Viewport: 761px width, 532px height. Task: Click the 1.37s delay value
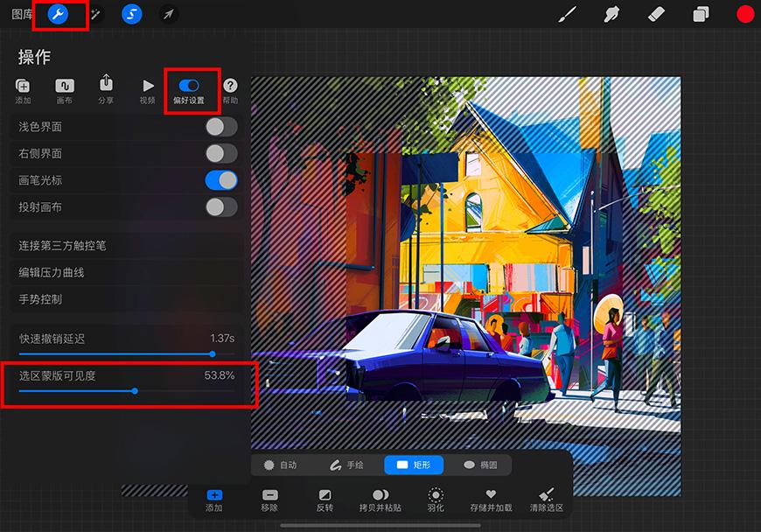point(222,339)
